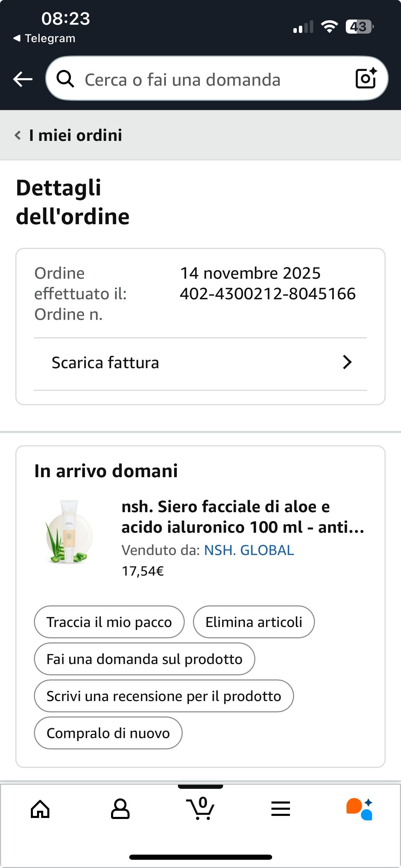Open the NSH. GLOBAL seller link
This screenshot has height=868, width=401.
point(249,551)
